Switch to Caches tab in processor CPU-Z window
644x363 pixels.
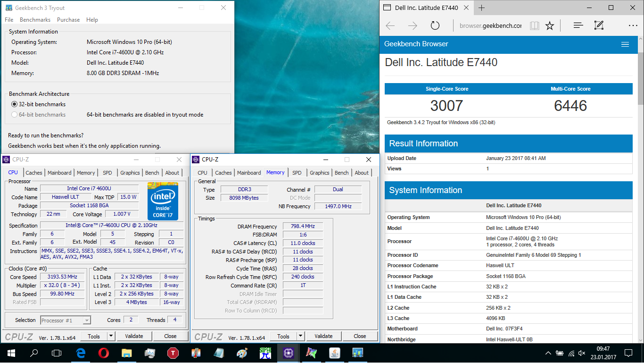point(34,173)
